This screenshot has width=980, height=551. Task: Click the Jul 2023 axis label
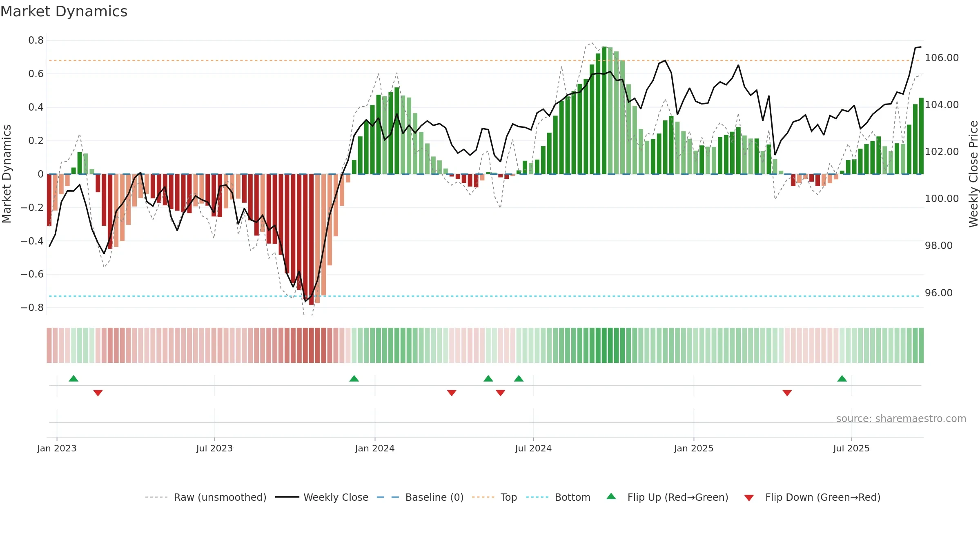click(214, 448)
